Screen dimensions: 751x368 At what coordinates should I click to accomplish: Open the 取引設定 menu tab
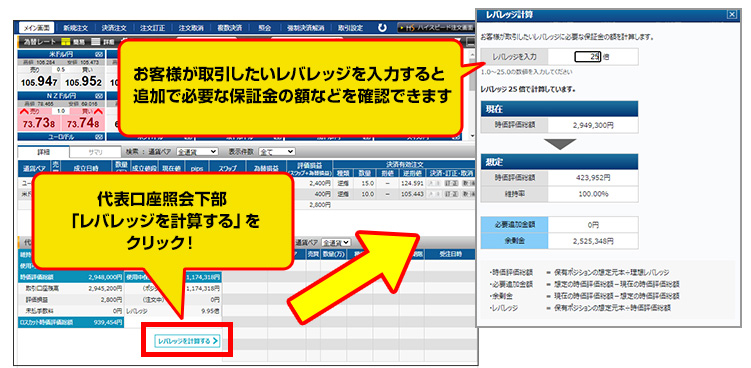pos(350,28)
